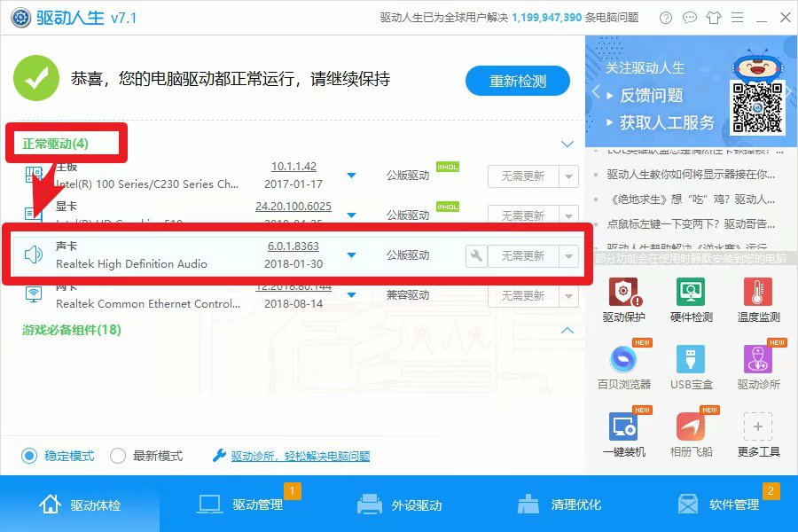Open version dropdown for 声卡 6.0.1.8363
798x532 pixels.
[x=351, y=255]
